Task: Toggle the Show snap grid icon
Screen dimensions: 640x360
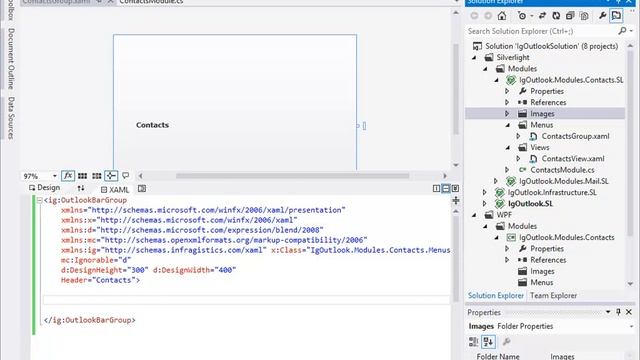Action: [82, 176]
